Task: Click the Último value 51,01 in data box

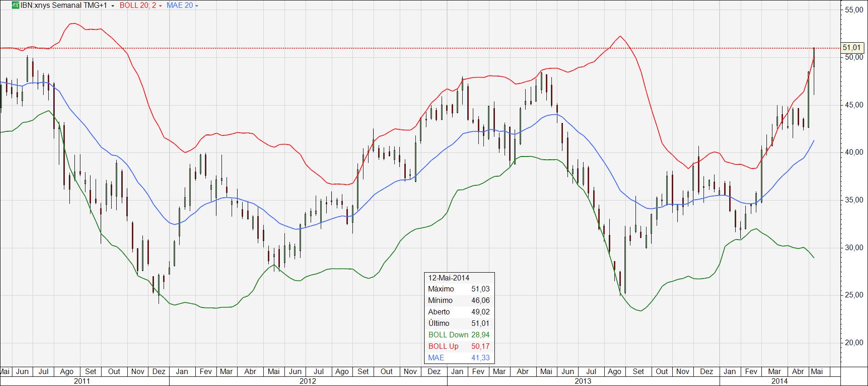Action: [x=481, y=324]
